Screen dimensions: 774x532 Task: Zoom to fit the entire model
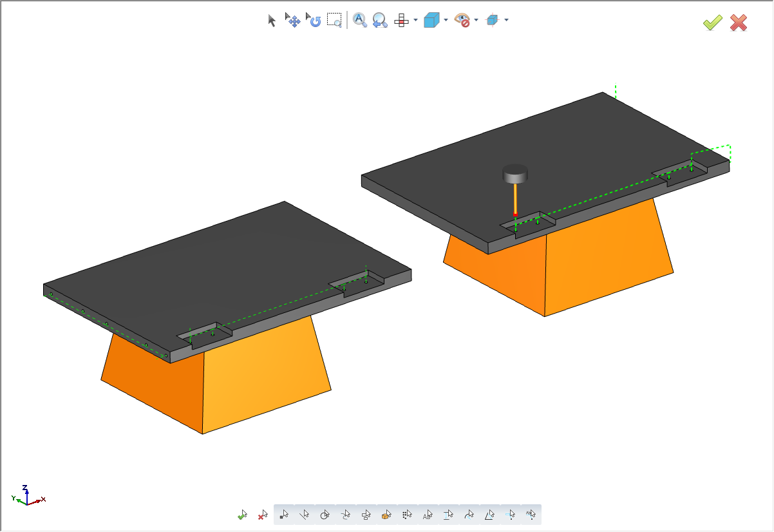(359, 21)
